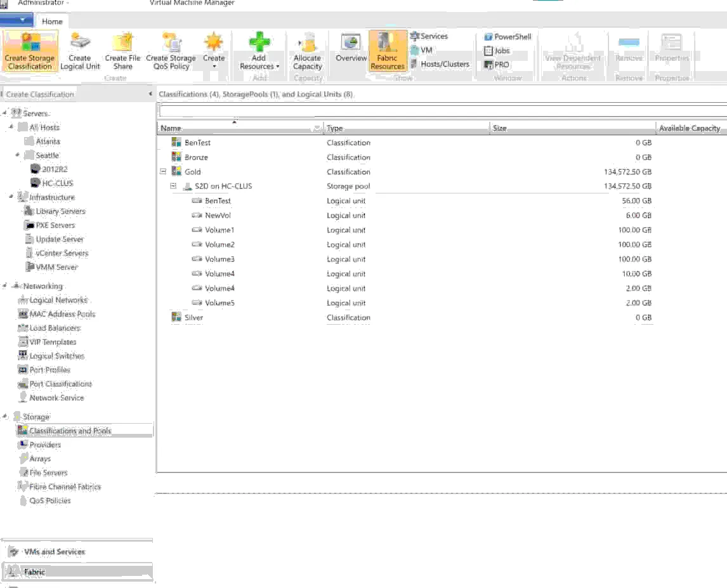Open MAC Address Pools node

pyautogui.click(x=56, y=314)
